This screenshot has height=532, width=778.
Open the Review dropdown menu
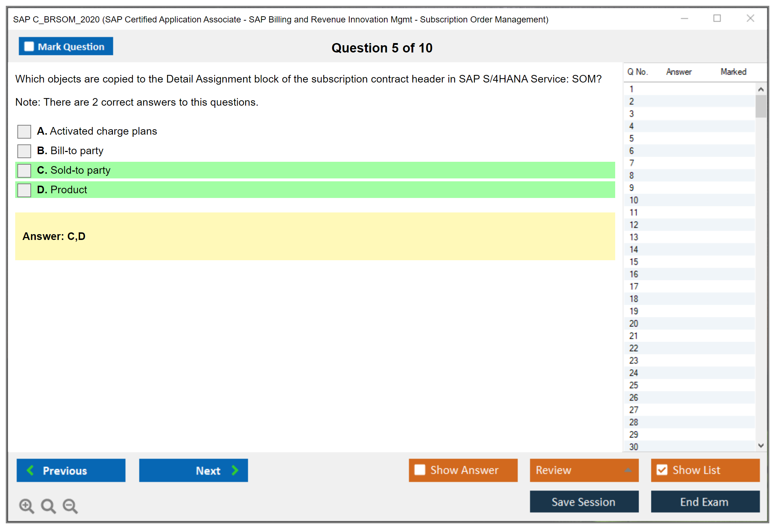628,470
